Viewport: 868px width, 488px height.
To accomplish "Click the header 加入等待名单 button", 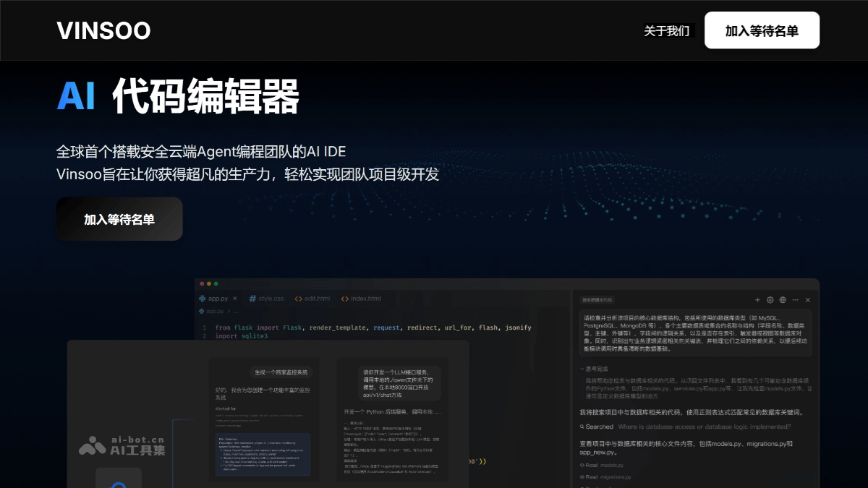I will pos(761,30).
